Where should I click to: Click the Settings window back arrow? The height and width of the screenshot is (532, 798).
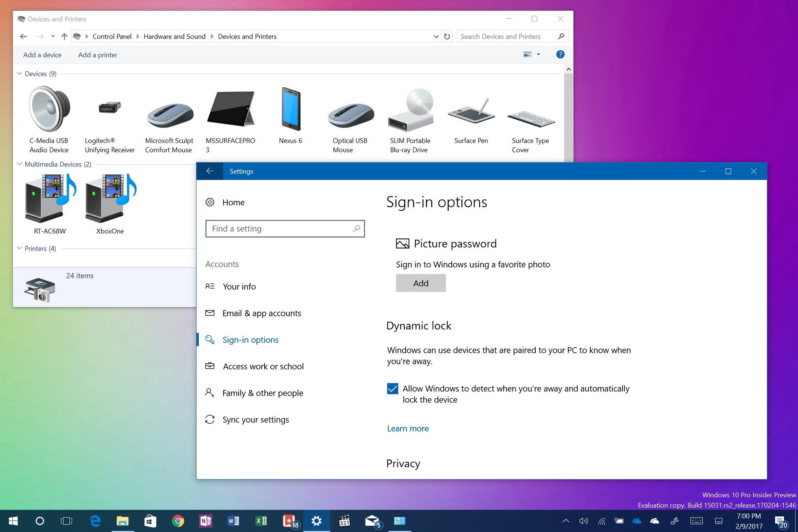[210, 171]
